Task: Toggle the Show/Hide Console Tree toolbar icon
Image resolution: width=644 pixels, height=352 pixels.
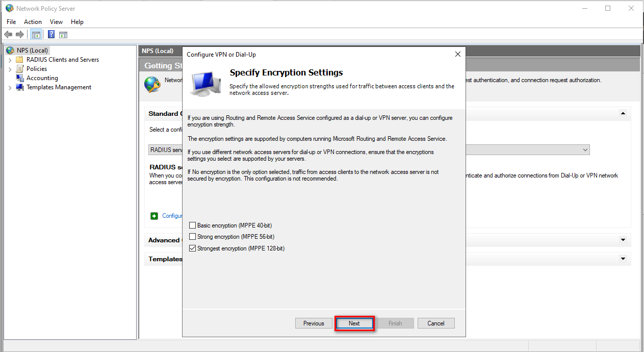Action: [x=36, y=35]
